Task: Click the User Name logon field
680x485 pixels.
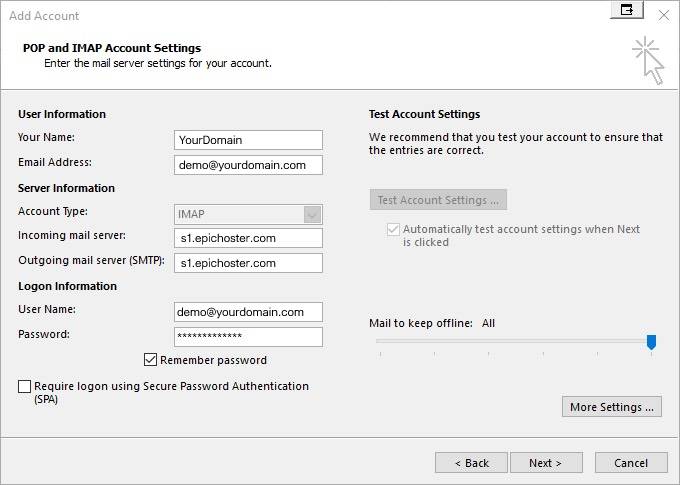Action: [248, 312]
